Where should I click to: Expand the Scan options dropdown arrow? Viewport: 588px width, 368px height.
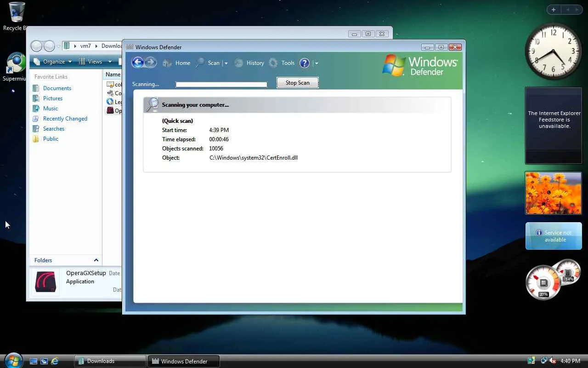point(226,63)
